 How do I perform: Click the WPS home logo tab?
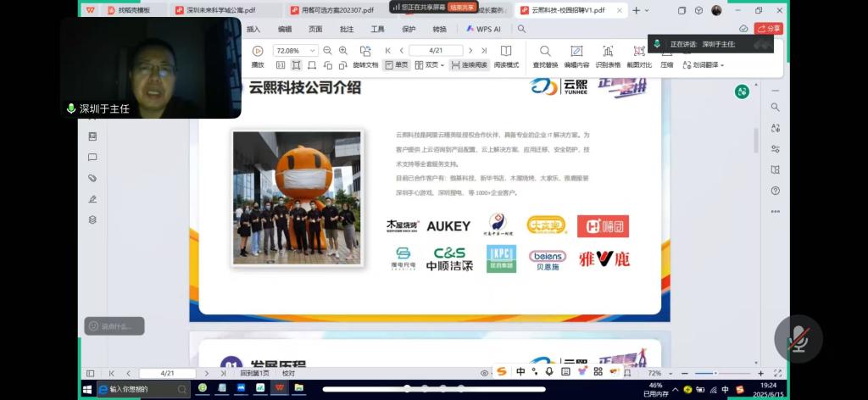(90, 10)
